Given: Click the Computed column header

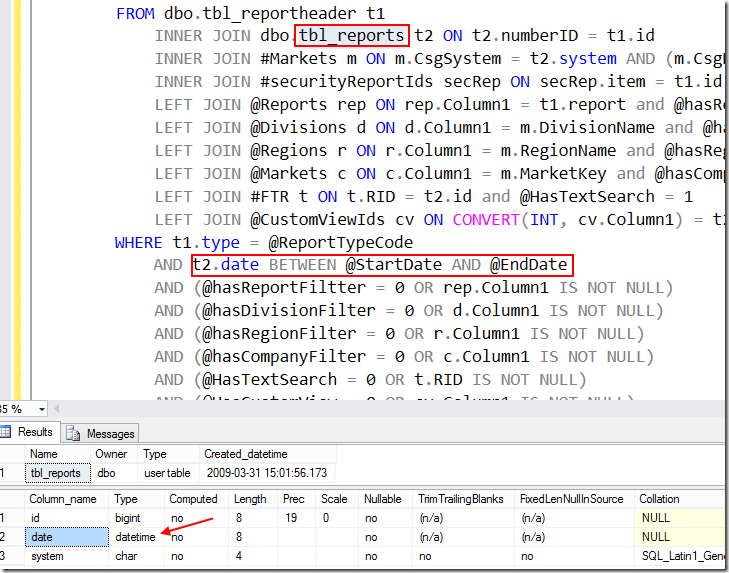Looking at the screenshot, I should [x=197, y=499].
